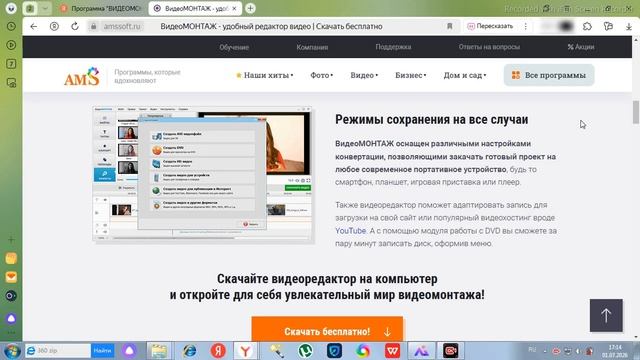Open the file explorer folder in the taskbar
Viewport: 640px width, 360px height.
(x=159, y=351)
